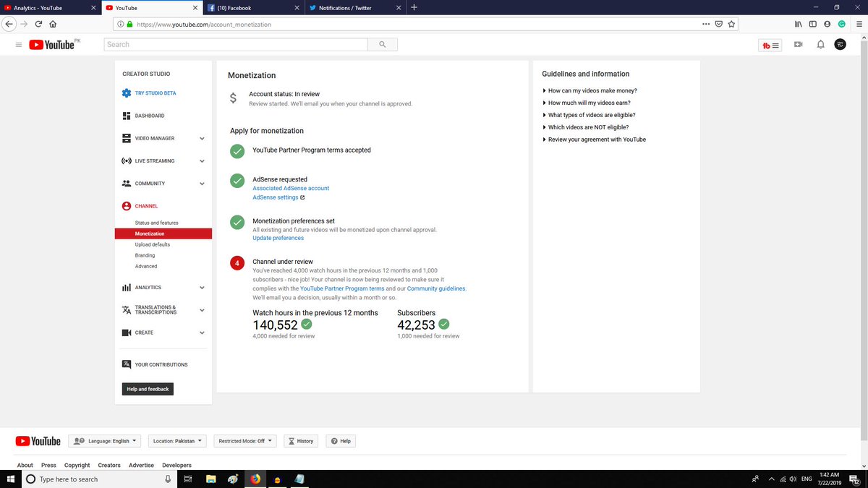868x488 pixels.
Task: Open a new browser tab
Action: 414,7
